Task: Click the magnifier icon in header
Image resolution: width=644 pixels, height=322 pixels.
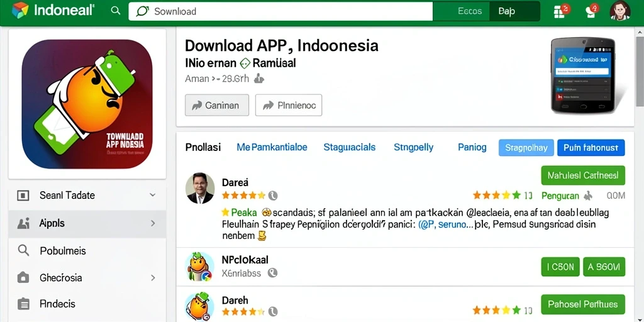Action: (x=116, y=11)
